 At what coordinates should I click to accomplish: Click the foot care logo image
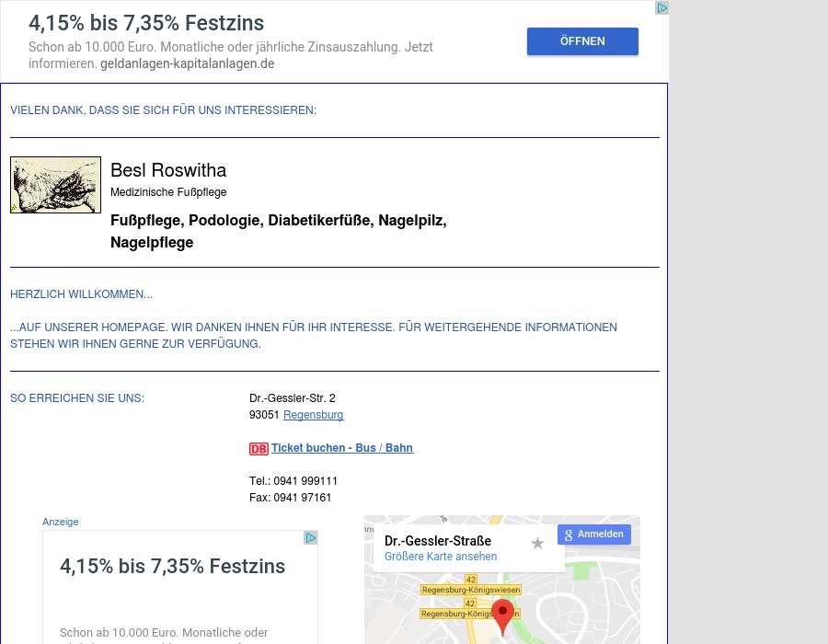tap(55, 185)
